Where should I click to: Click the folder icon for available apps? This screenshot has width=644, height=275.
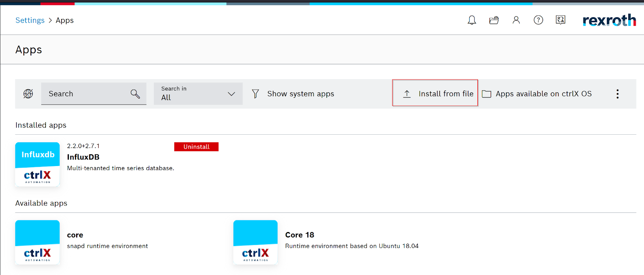487,94
